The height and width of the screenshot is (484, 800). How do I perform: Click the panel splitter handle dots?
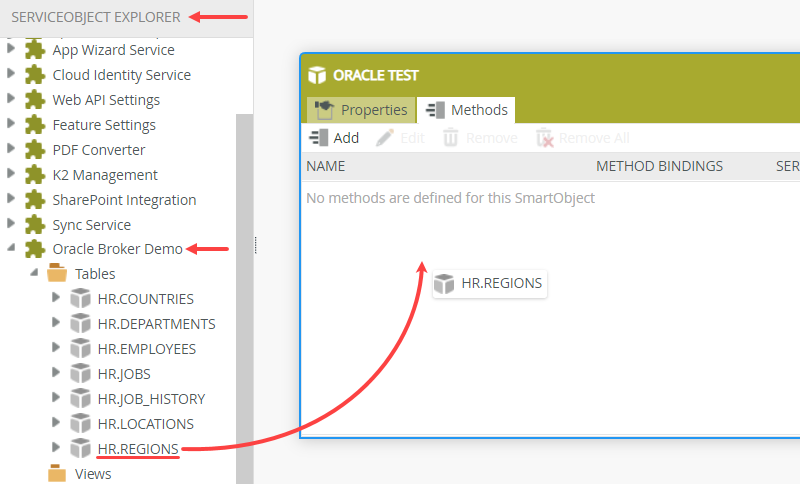[x=255, y=245]
